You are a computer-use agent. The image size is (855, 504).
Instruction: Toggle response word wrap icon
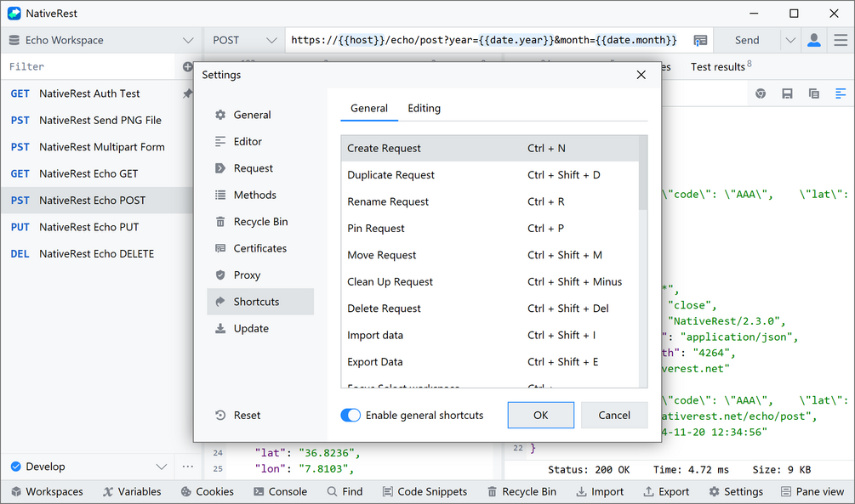click(841, 93)
